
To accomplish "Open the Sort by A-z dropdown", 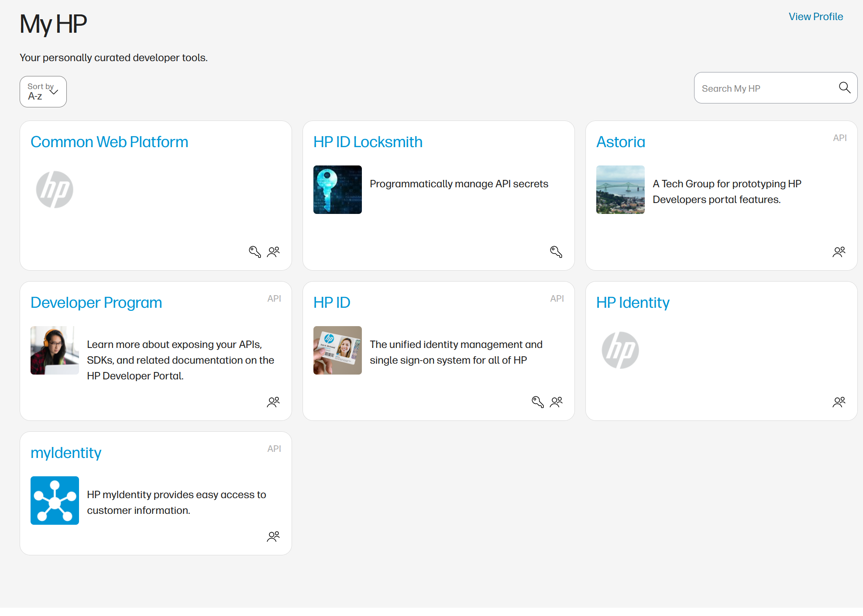I will coord(43,92).
